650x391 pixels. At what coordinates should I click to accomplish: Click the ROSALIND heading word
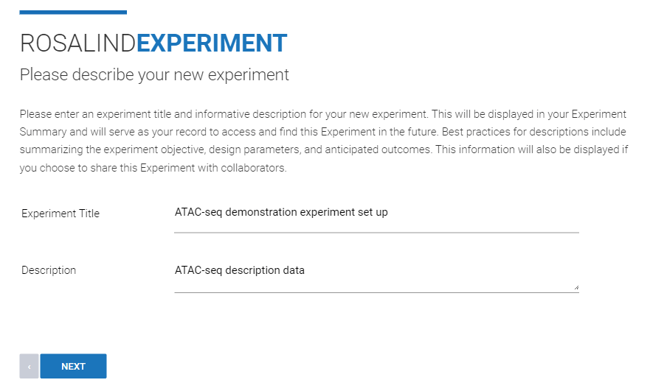[78, 43]
